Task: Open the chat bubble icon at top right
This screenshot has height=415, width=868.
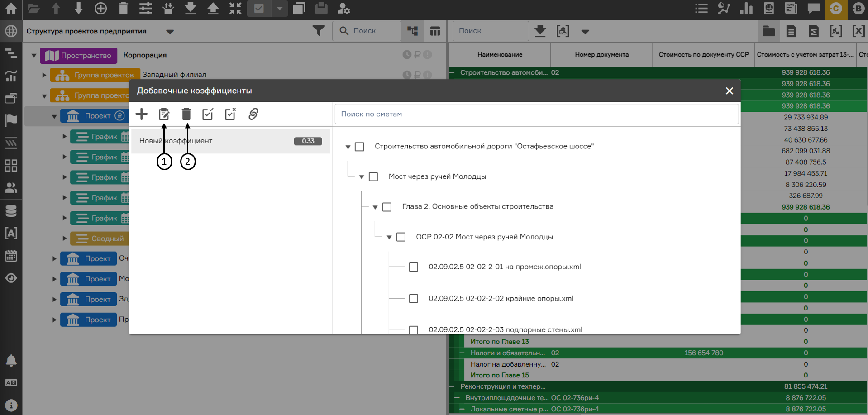Action: click(x=814, y=9)
